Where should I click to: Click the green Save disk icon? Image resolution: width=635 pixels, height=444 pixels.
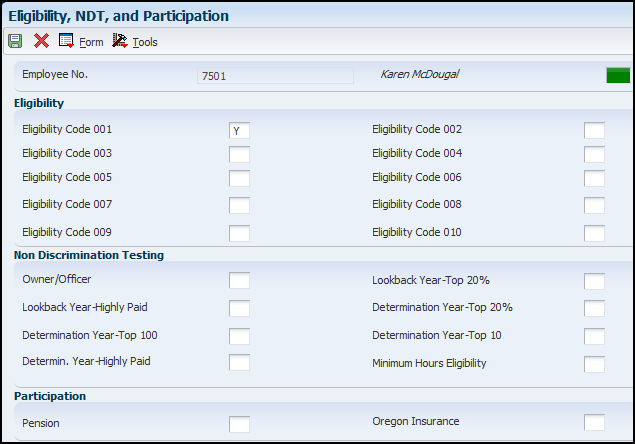click(15, 41)
